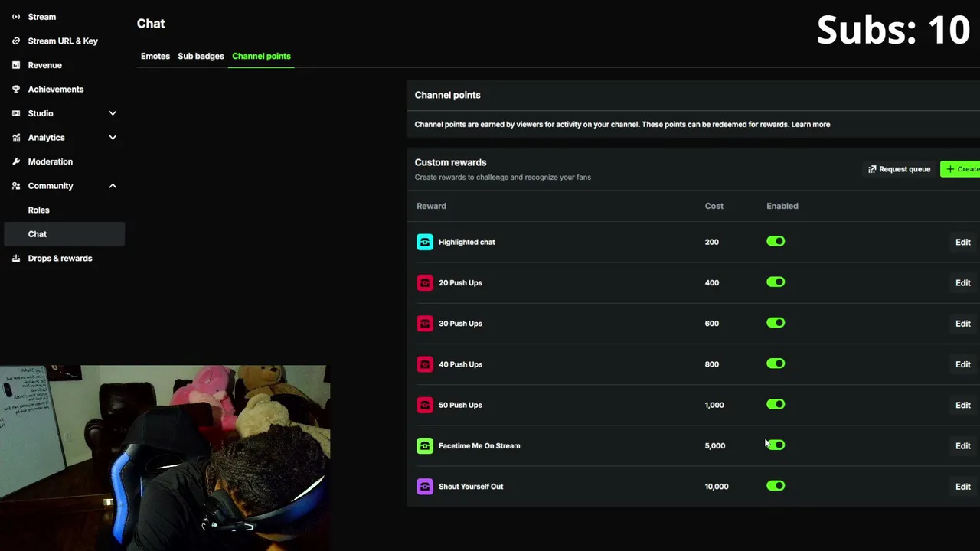Click the Shout Yourself Out name

coord(471,487)
